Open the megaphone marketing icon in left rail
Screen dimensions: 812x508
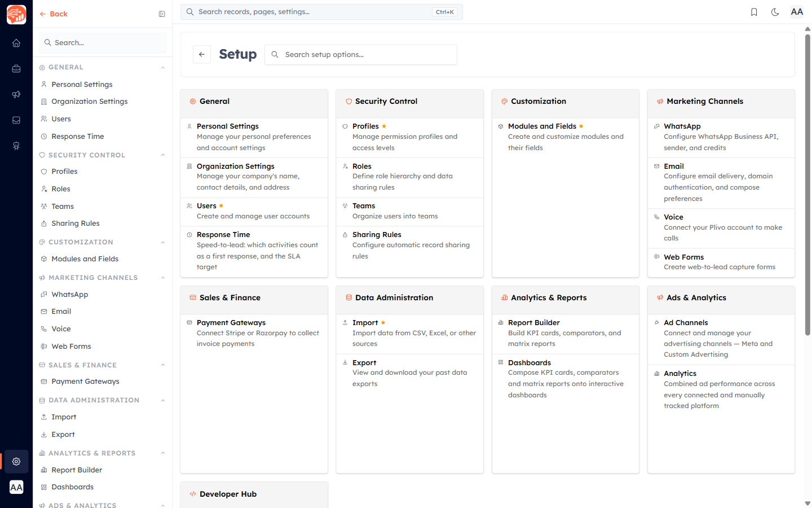point(16,94)
